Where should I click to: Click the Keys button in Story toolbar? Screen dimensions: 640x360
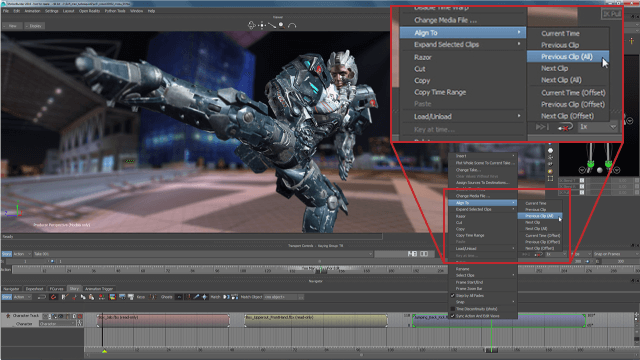(141, 297)
